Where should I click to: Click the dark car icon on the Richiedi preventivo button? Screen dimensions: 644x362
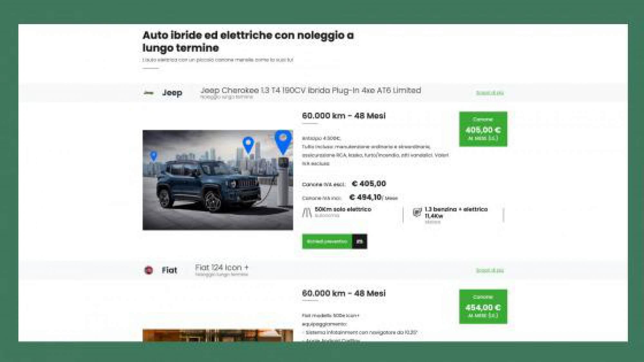point(360,241)
